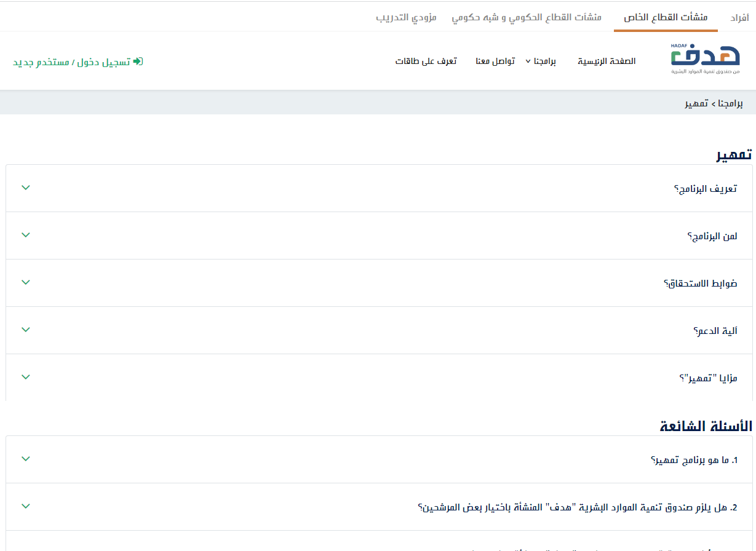Viewport: 756px width, 551px height.
Task: Click the login arrow icon beside تسجيل دخول
Action: [x=138, y=61]
